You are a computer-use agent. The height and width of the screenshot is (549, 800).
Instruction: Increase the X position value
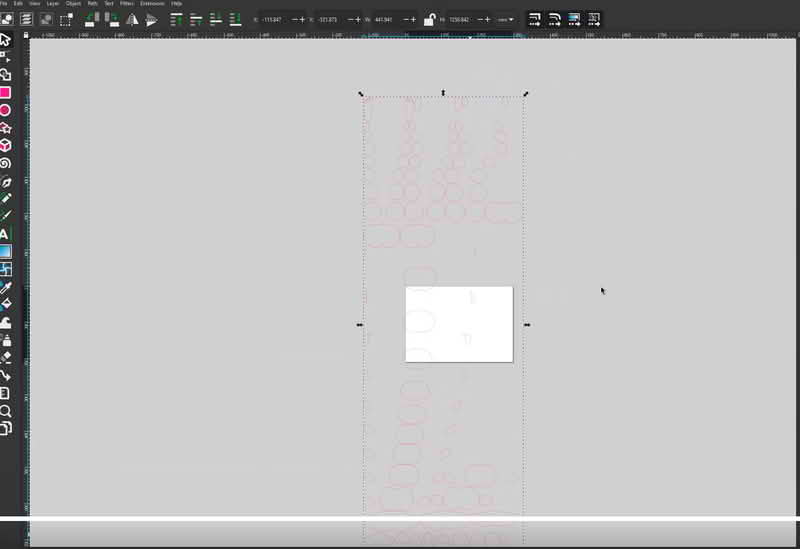tap(303, 19)
